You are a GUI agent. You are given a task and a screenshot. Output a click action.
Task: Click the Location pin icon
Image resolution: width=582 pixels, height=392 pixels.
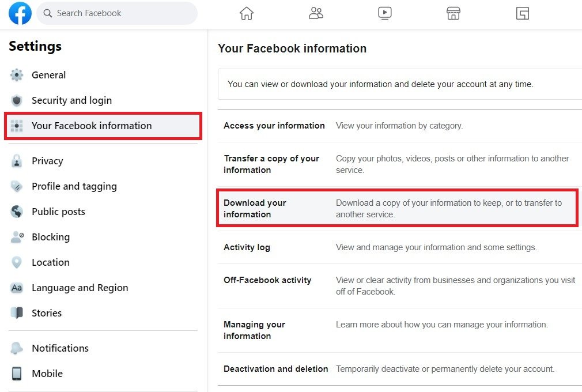[17, 262]
